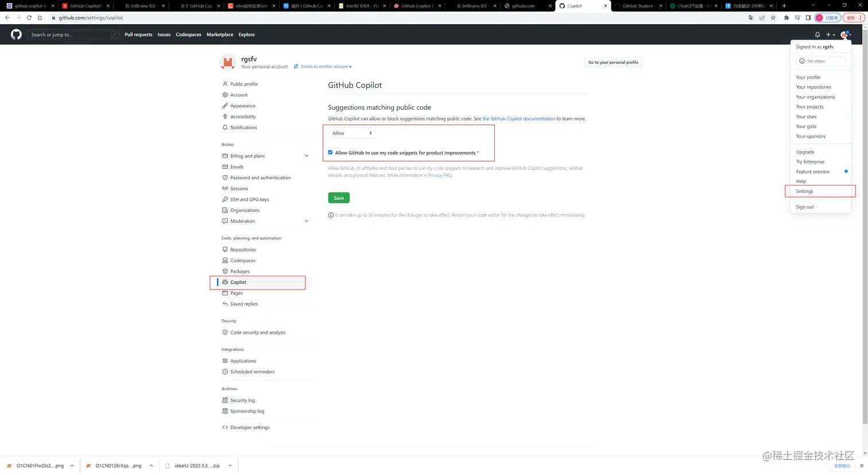
Task: Click the user avatar in the header
Action: 844,34
